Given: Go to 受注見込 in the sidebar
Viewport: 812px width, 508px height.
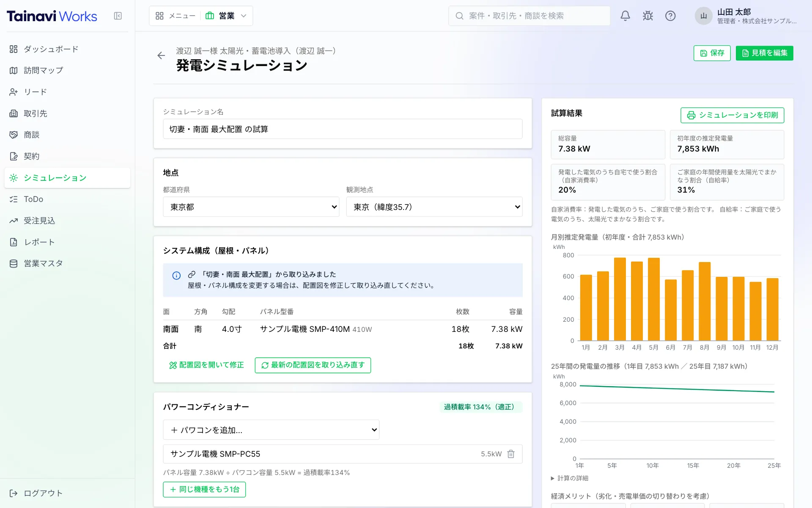Looking at the screenshot, I should [x=67, y=221].
